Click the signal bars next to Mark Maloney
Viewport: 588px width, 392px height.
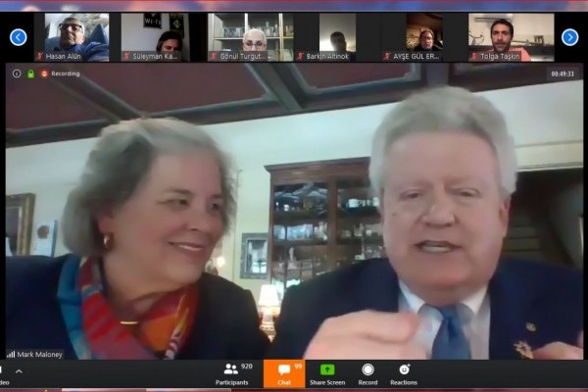tap(11, 354)
